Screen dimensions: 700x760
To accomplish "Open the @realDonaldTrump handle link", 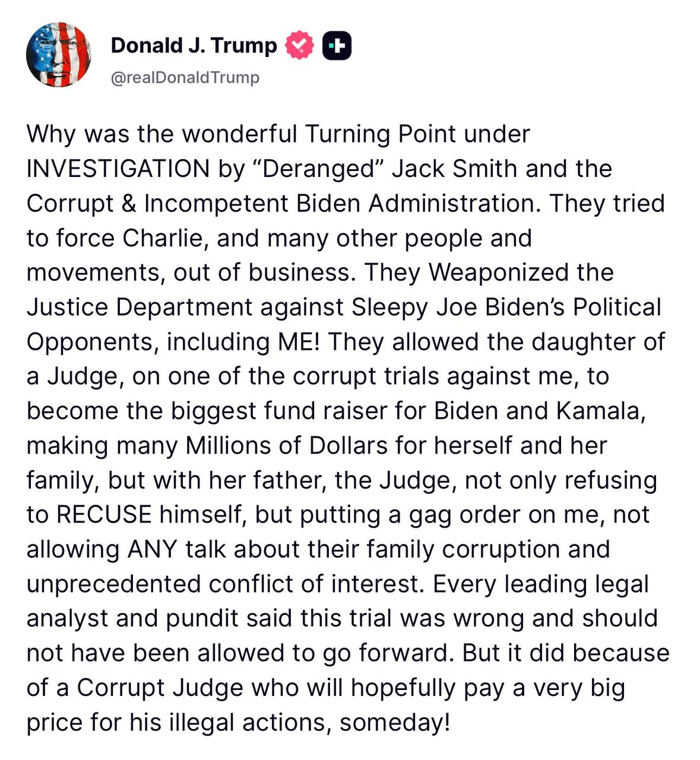I will click(x=185, y=78).
